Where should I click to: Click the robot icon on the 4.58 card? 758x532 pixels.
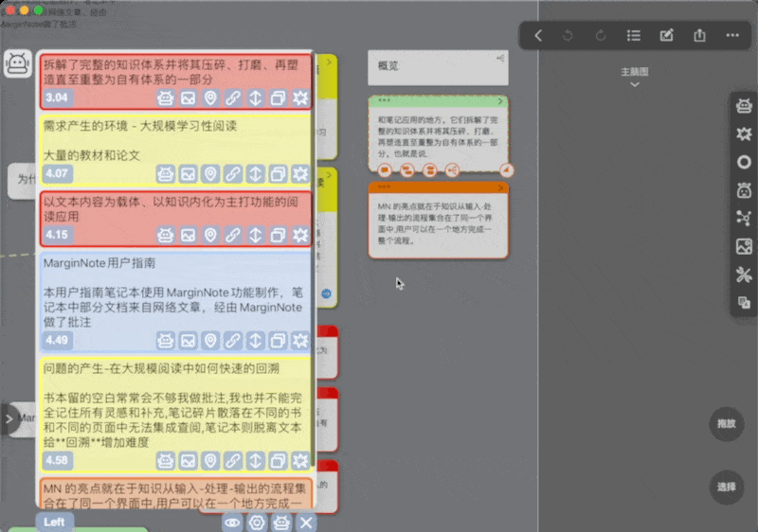tap(165, 461)
